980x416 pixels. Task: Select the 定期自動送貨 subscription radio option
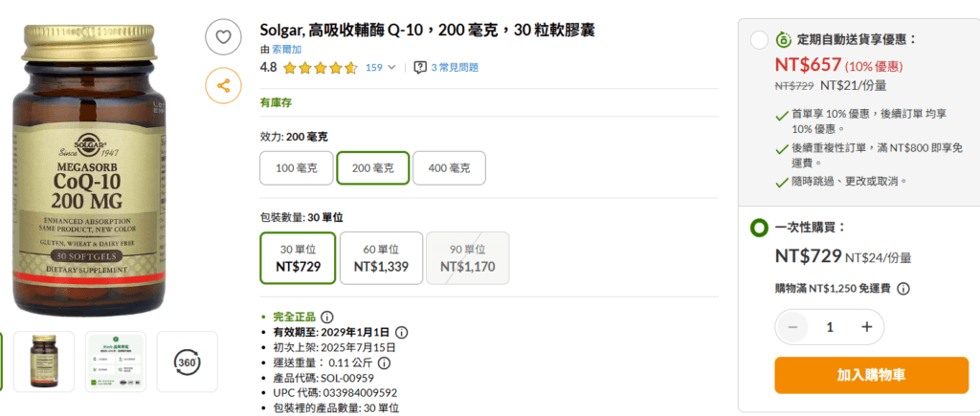(759, 40)
